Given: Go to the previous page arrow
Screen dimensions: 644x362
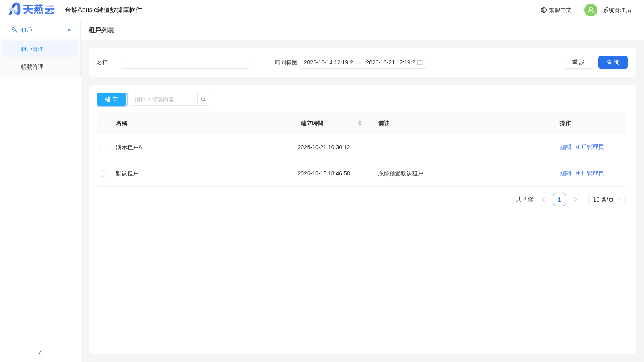Looking at the screenshot, I should pos(543,200).
